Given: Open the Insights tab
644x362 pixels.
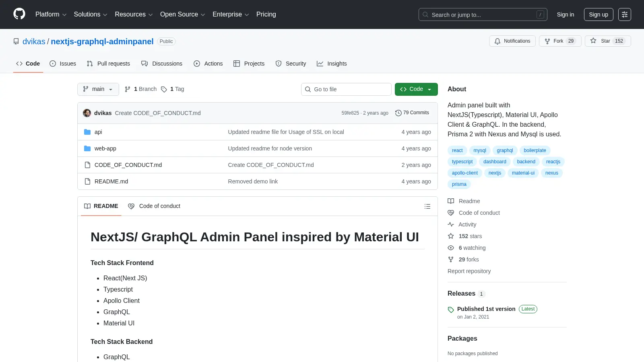Looking at the screenshot, I should click(x=332, y=64).
